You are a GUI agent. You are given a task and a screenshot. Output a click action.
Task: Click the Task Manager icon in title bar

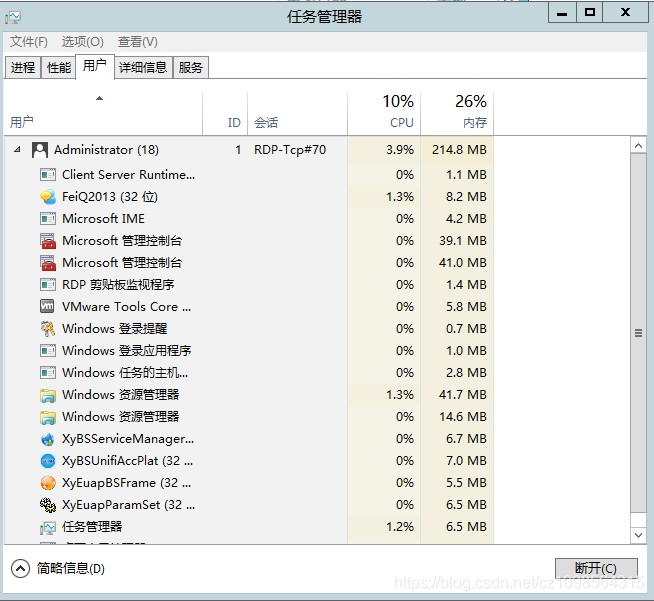click(13, 17)
